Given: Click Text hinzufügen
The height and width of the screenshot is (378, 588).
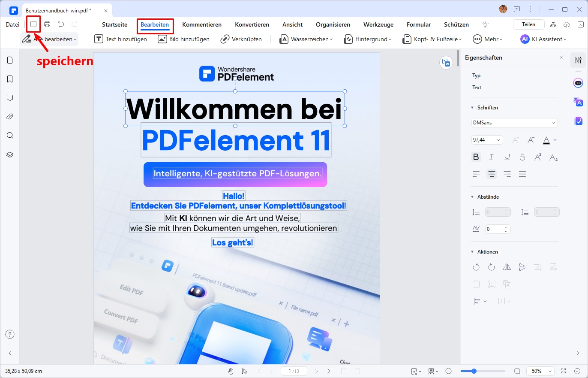Looking at the screenshot, I should (x=121, y=39).
